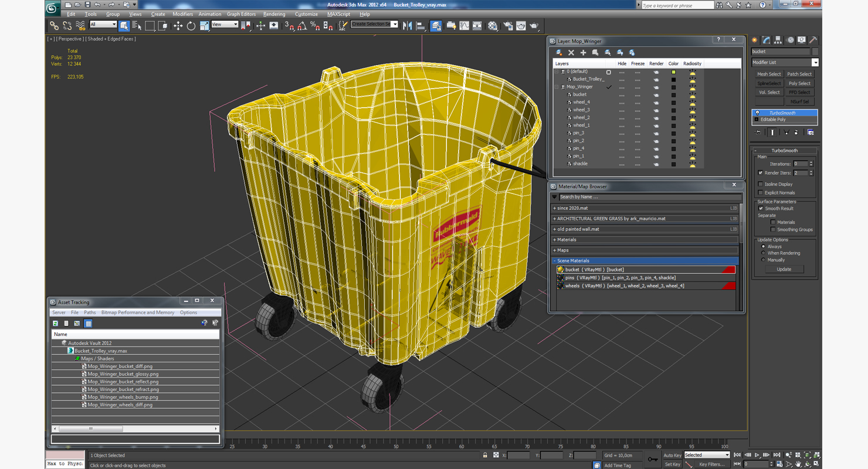The image size is (868, 469).
Task: Select the Link tool in main toolbar
Action: [x=53, y=26]
